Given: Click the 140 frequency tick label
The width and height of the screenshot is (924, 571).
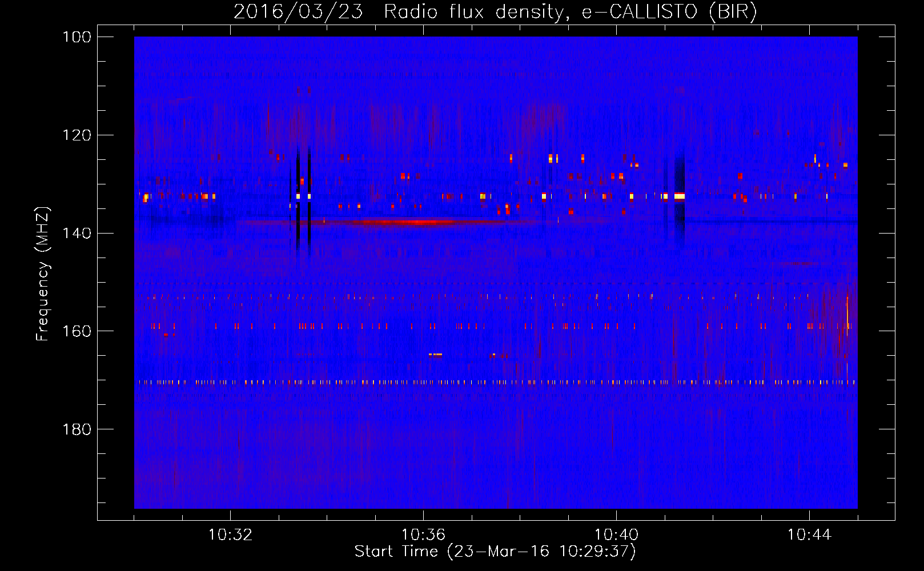Looking at the screenshot, I should pyautogui.click(x=77, y=234).
